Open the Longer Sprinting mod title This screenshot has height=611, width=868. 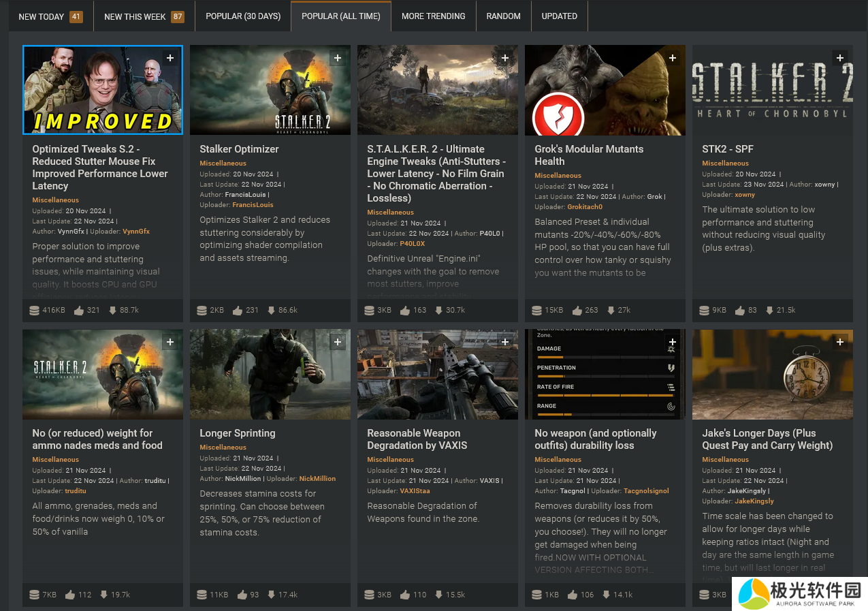point(237,433)
